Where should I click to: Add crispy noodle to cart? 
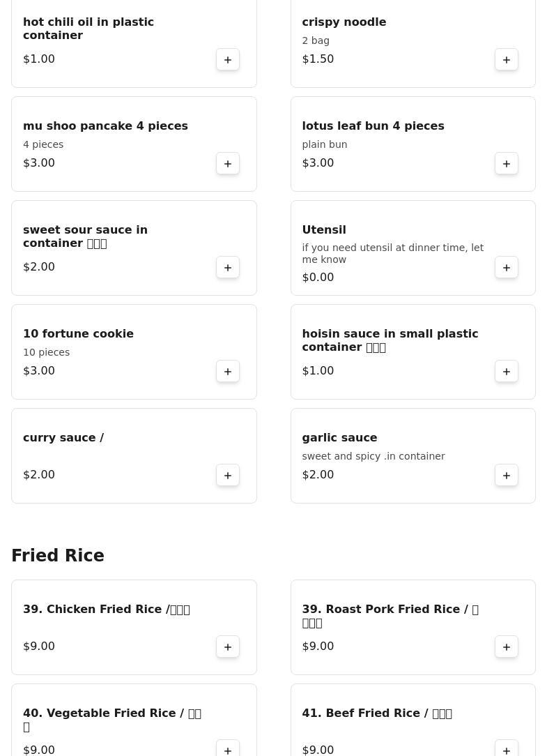point(507,60)
